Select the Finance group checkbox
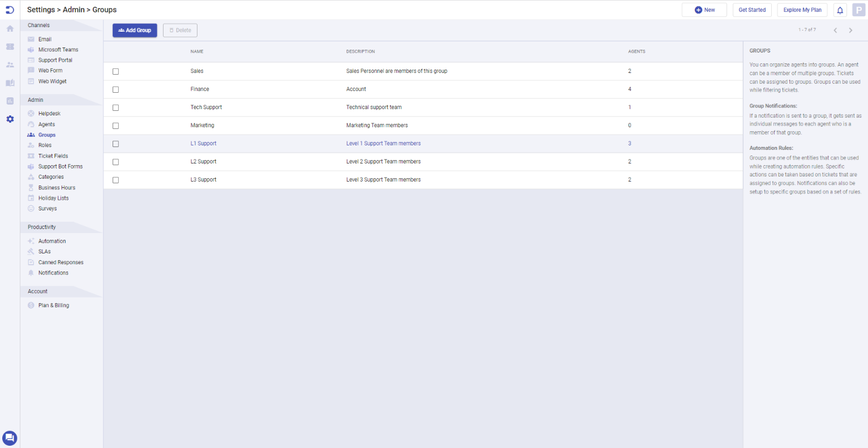Image resolution: width=868 pixels, height=448 pixels. [x=115, y=89]
